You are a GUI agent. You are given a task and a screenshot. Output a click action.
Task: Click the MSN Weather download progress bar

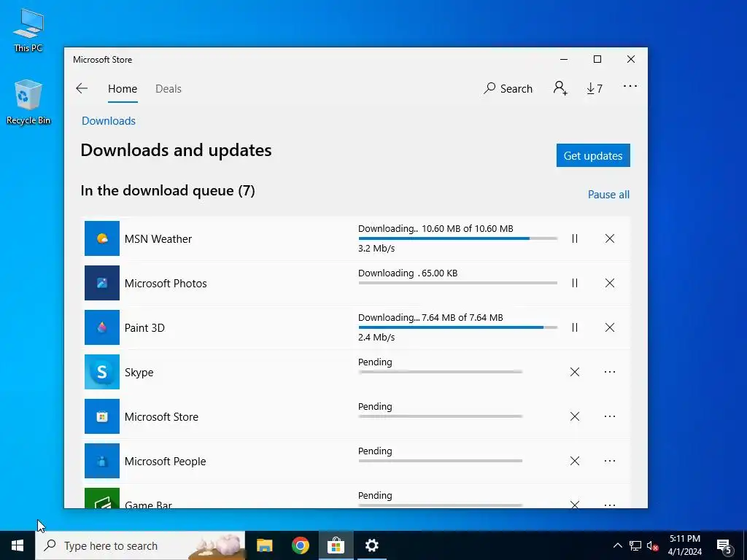458,238
